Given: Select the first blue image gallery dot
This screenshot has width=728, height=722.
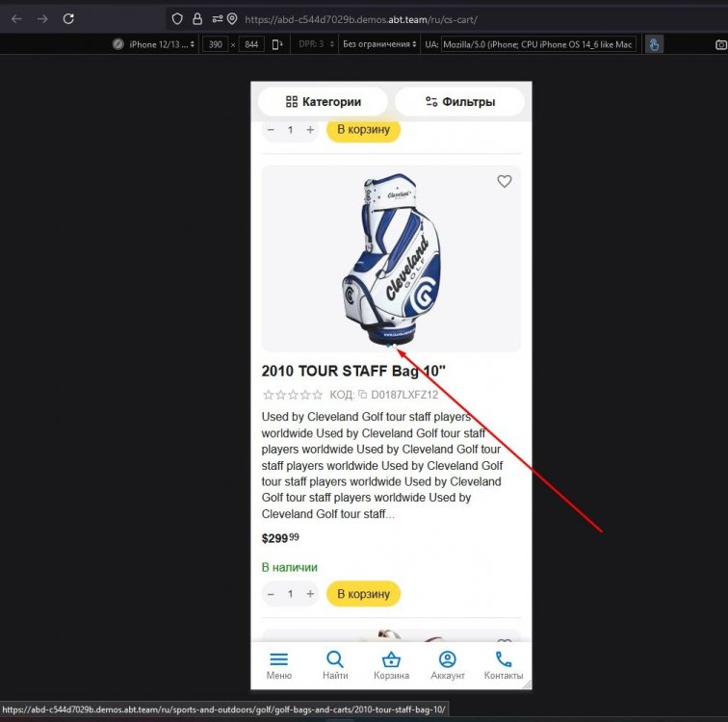Looking at the screenshot, I should point(388,346).
